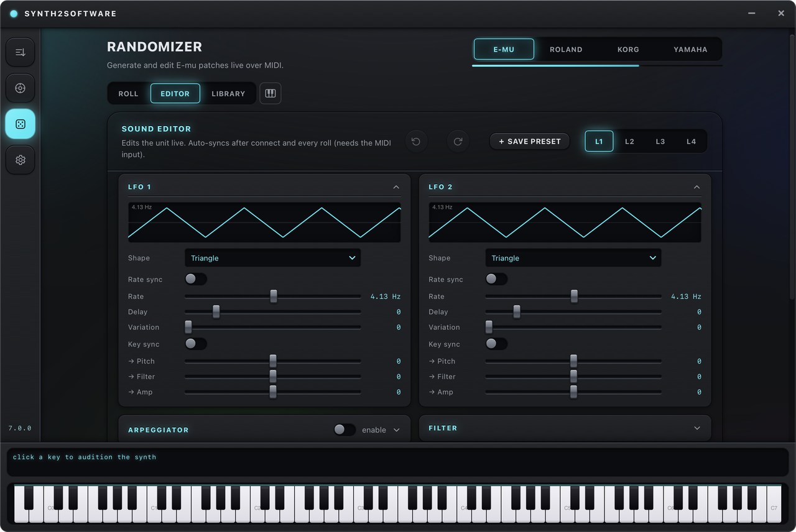Toggle LFO 1 Rate sync switch
Viewport: 796px width, 532px height.
tap(196, 279)
